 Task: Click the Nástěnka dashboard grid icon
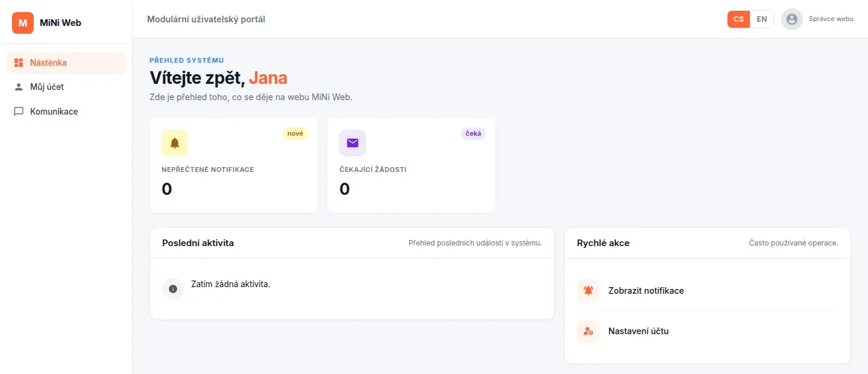coord(19,63)
